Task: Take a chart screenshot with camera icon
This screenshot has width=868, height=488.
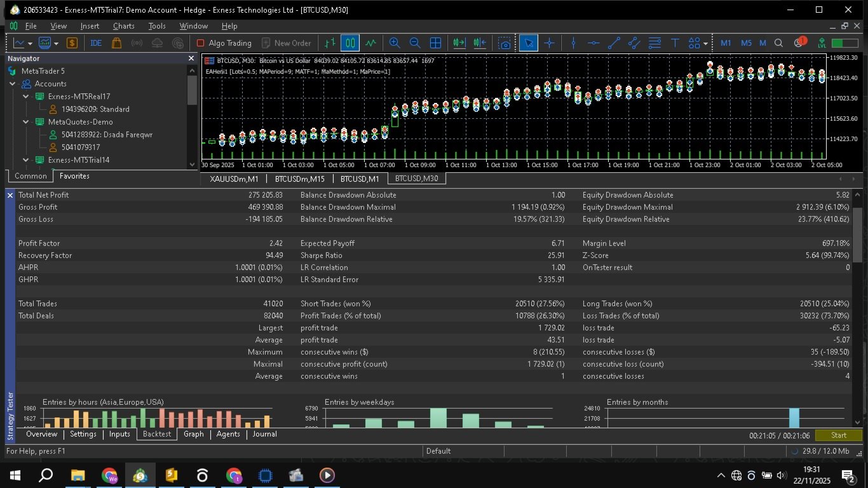Action: [505, 43]
